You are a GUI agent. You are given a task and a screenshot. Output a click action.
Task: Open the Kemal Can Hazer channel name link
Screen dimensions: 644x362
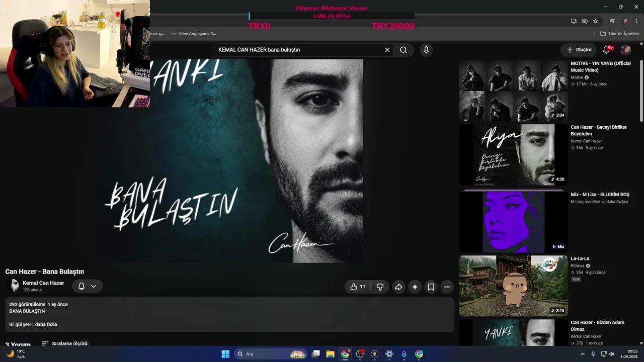coord(43,283)
